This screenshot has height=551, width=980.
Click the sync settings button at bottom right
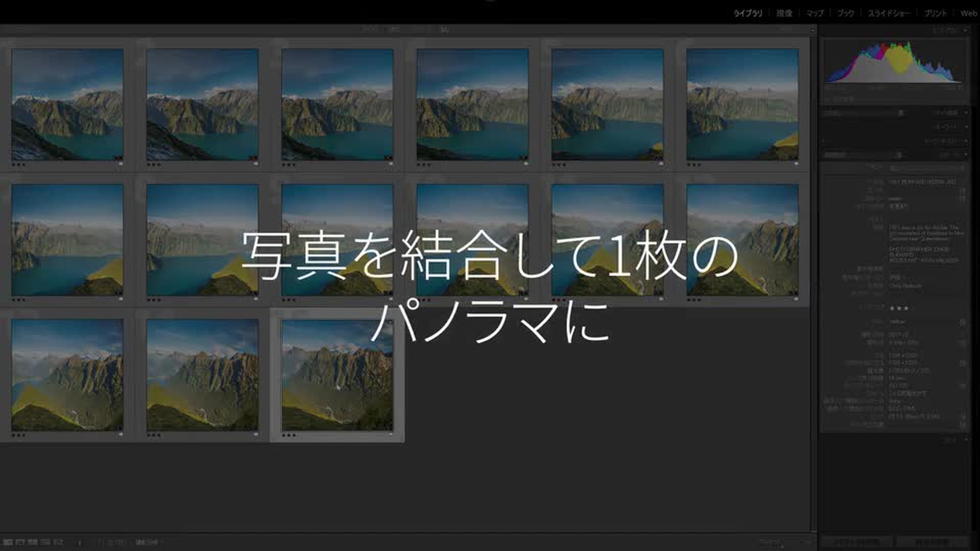[932, 542]
